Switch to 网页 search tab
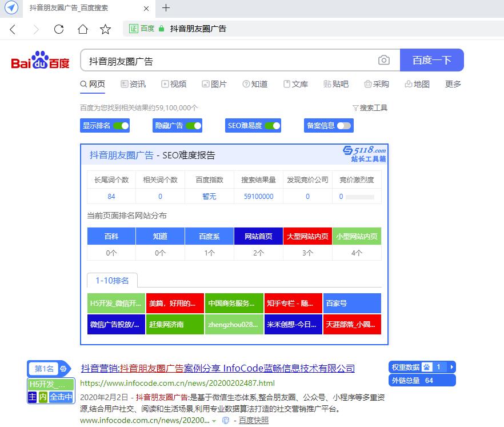The height and width of the screenshot is (427, 504). pyautogui.click(x=93, y=84)
